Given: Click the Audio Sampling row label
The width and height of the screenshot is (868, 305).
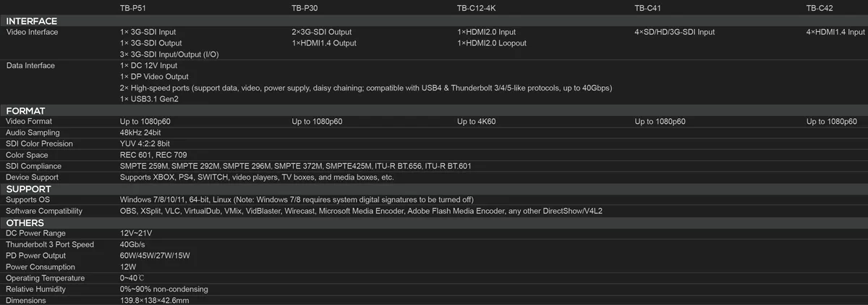Looking at the screenshot, I should (x=33, y=133).
